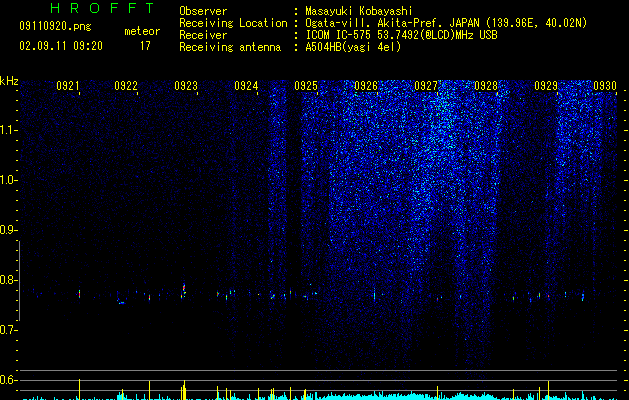Viewport: 629px width, 400px height.
Task: Click the 0923 time marker
Action: tap(186, 86)
